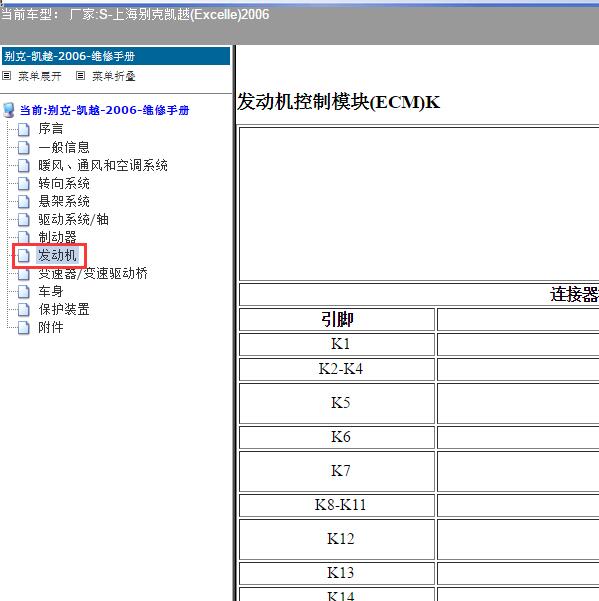The width and height of the screenshot is (599, 601).
Task: Click the page icon next to 保护装置
Action: [24, 309]
